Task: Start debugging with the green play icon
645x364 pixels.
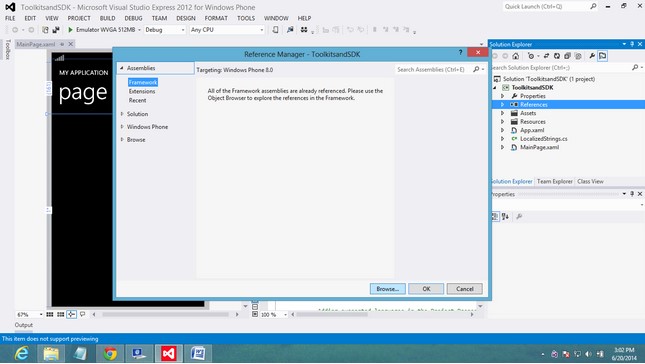Action: tap(70, 30)
